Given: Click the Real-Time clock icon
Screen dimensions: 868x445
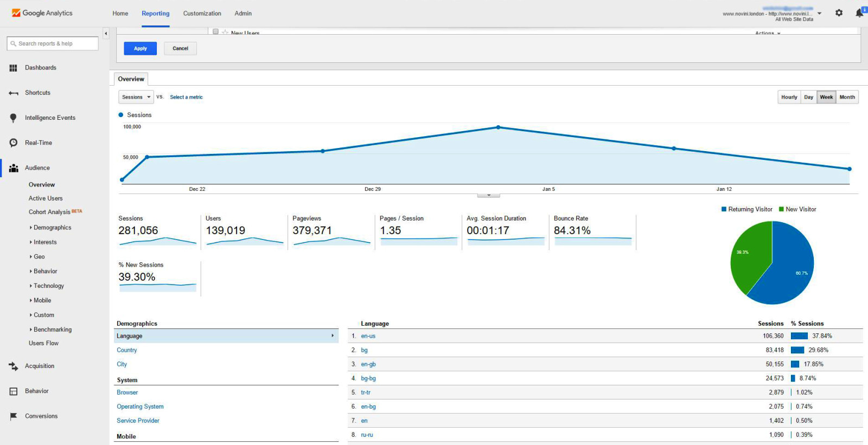Looking at the screenshot, I should [13, 143].
